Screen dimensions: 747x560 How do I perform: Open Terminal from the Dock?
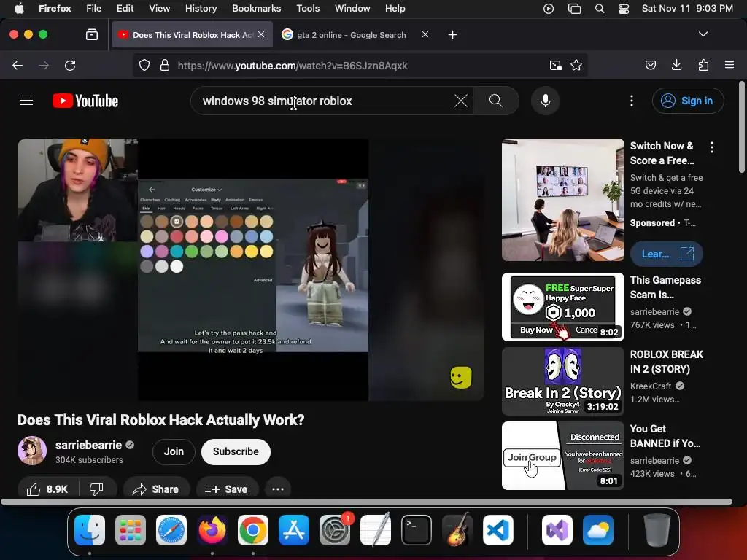(x=417, y=530)
